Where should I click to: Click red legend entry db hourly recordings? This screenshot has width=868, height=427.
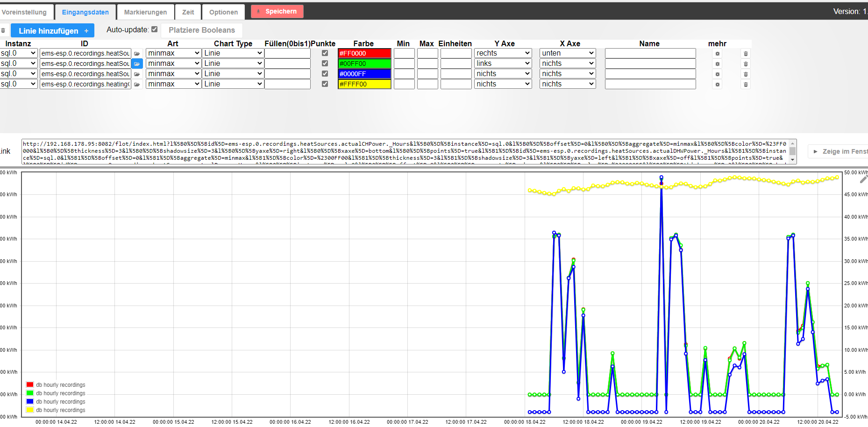click(56, 385)
